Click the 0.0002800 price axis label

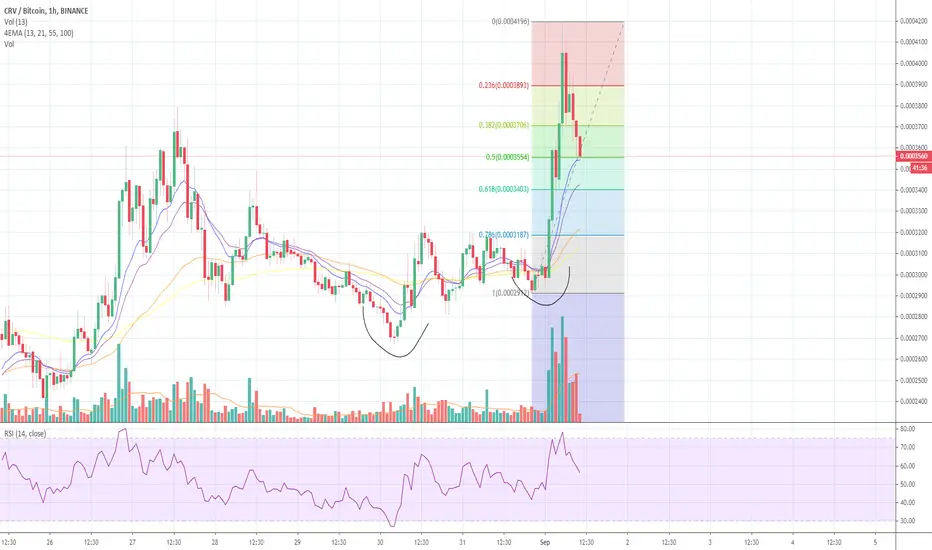click(914, 317)
